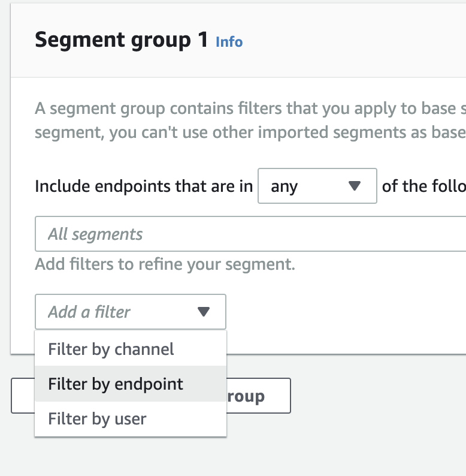Click the word "endpoint" in the highlighted option

point(147,384)
